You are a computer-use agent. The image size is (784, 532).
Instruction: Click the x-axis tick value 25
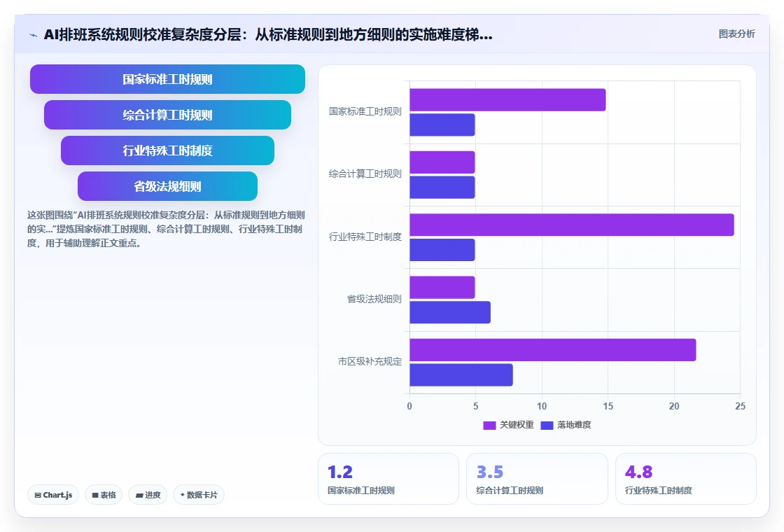(x=740, y=407)
